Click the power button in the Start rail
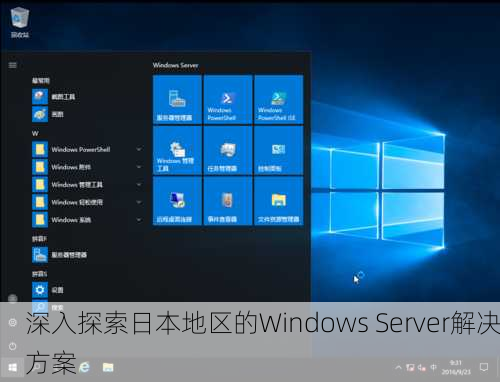This screenshot has width=500, height=382. 13,346
